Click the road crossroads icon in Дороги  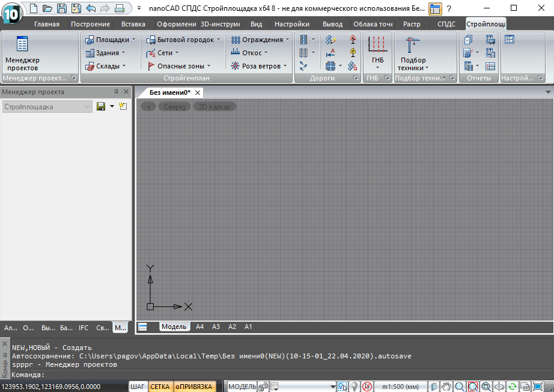tap(330, 66)
